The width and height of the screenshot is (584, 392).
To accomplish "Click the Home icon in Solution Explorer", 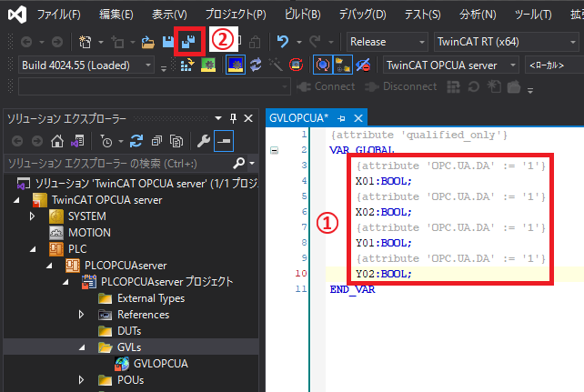I will 57,141.
